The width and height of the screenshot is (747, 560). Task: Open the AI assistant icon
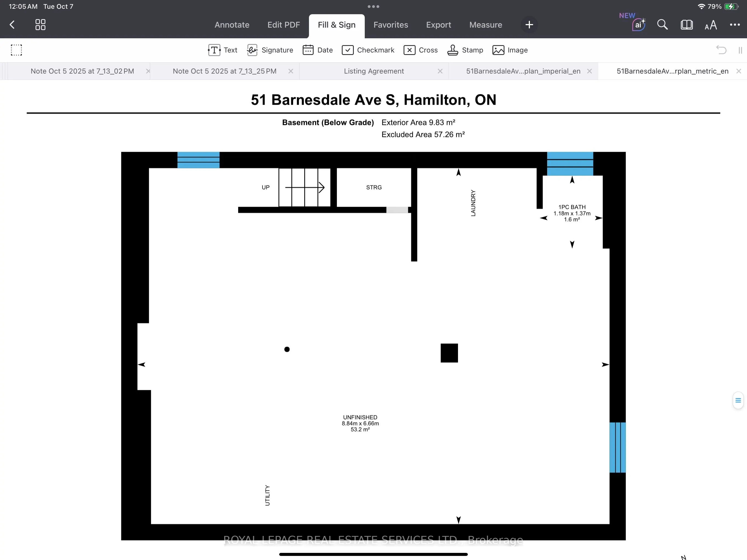tap(638, 25)
